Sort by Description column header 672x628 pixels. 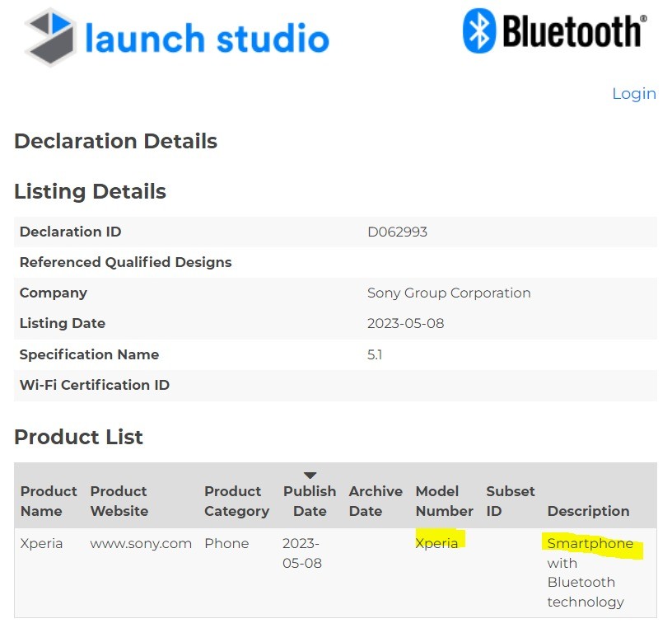(588, 511)
